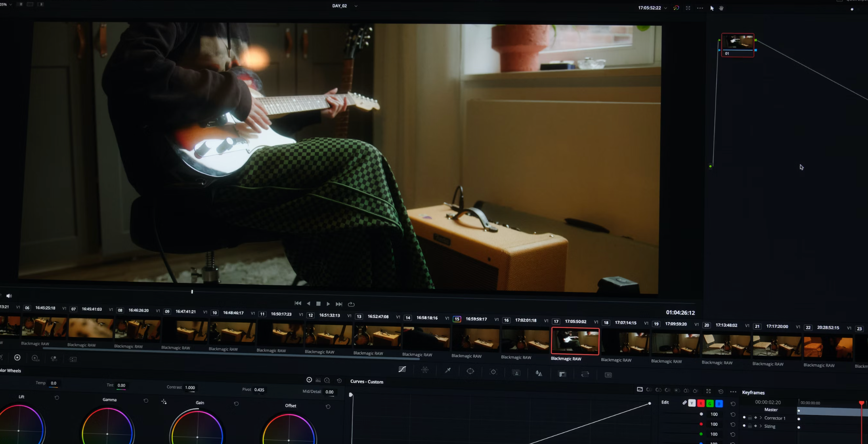Screen dimensions: 868x444
Task: Select the hand pan tool
Action: [721, 8]
